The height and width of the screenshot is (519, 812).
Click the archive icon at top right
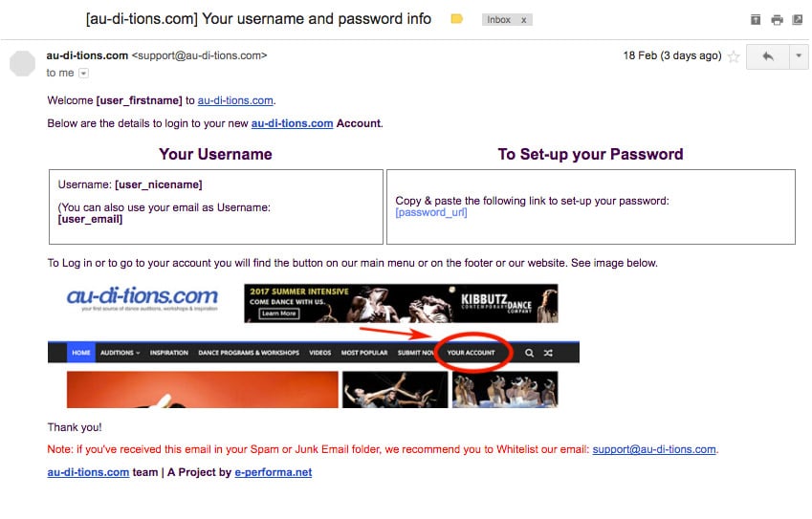click(756, 20)
